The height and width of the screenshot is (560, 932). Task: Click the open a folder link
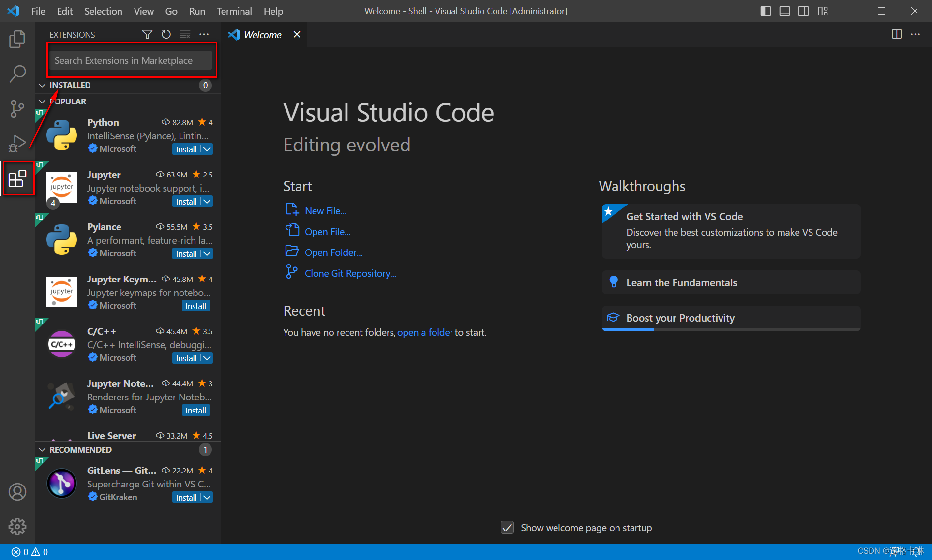[425, 332]
